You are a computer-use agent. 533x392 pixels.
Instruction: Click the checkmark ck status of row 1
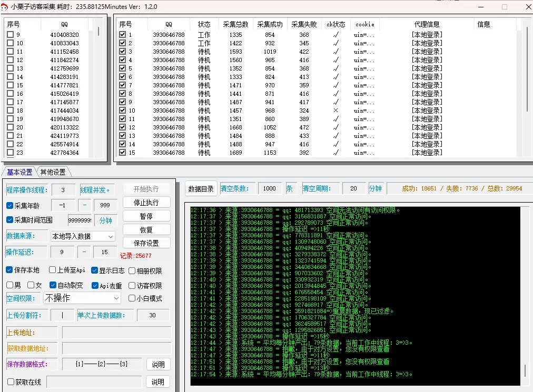point(336,35)
